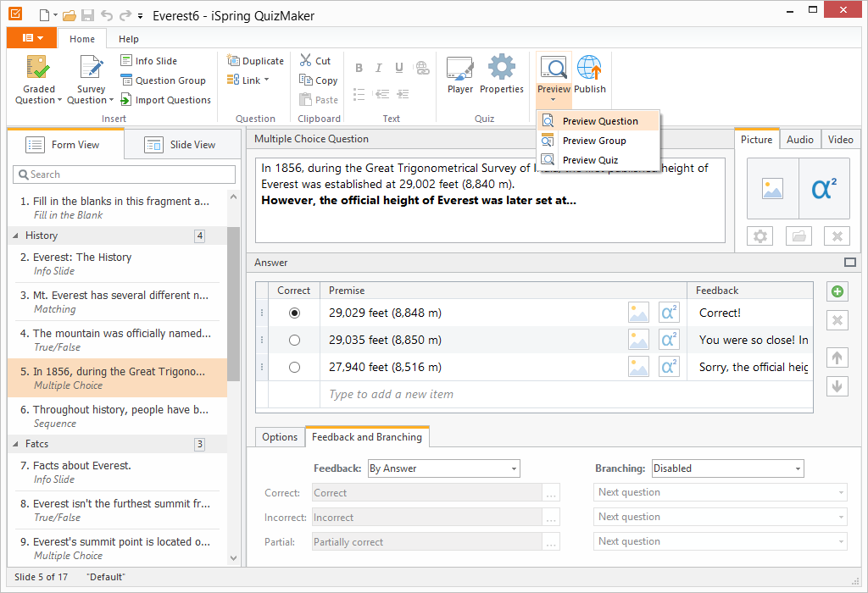This screenshot has height=593, width=868.
Task: Open the Feedback By Answer dropdown
Action: click(x=444, y=468)
